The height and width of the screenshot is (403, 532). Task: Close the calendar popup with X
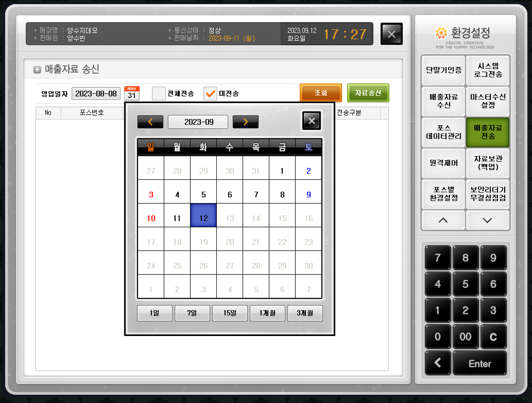coord(312,121)
